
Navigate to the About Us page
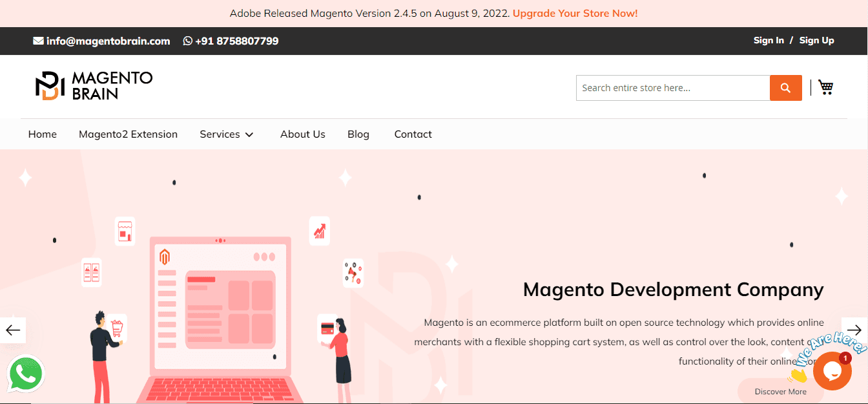pos(302,134)
